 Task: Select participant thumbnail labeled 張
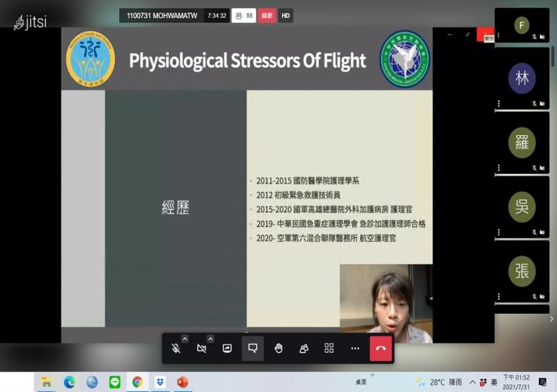(521, 271)
